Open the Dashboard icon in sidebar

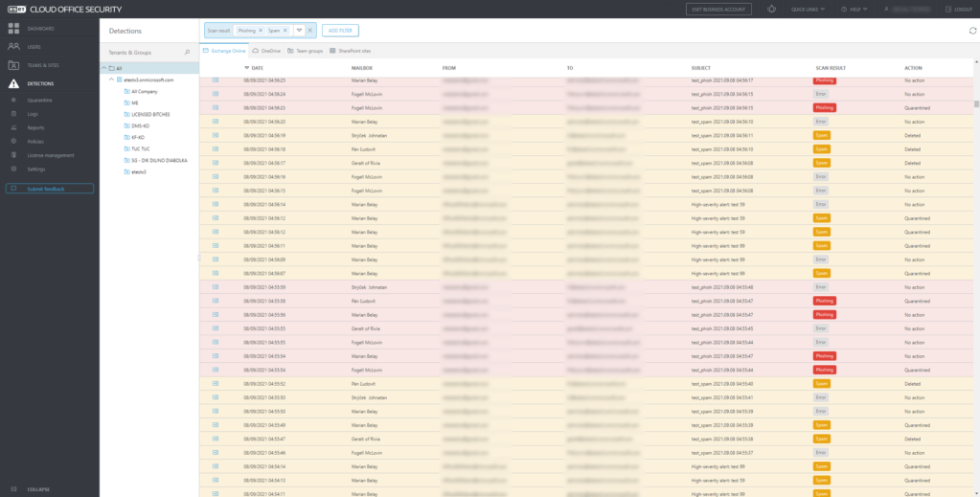point(12,29)
